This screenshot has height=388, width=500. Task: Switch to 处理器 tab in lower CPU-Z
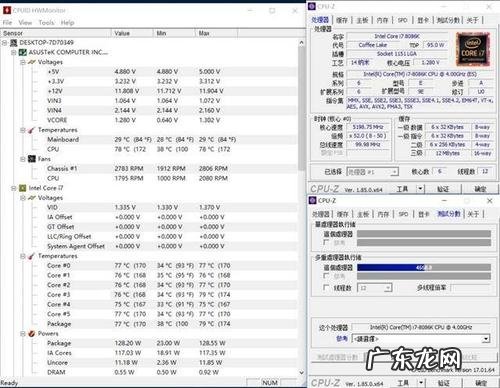321,214
